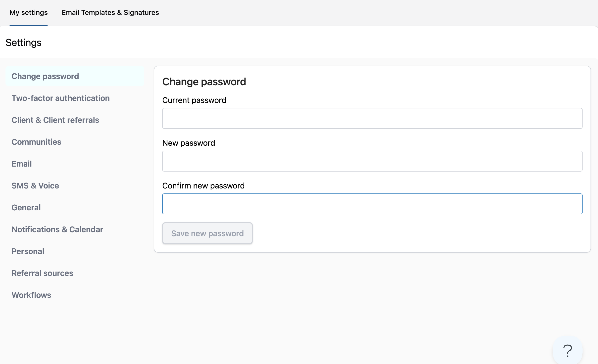Select Email in settings sidebar

click(22, 164)
